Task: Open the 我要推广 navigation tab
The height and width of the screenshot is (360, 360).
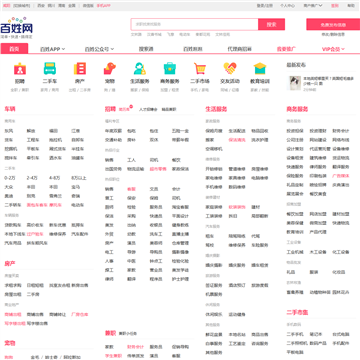Action: pos(286,49)
